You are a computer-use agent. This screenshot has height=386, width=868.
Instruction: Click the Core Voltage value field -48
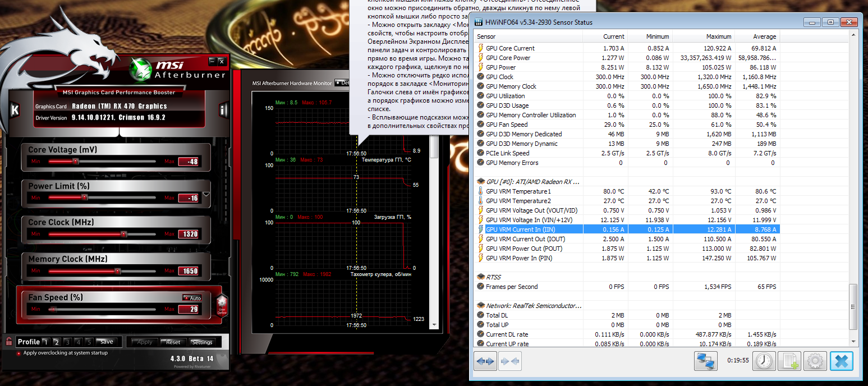tap(190, 162)
